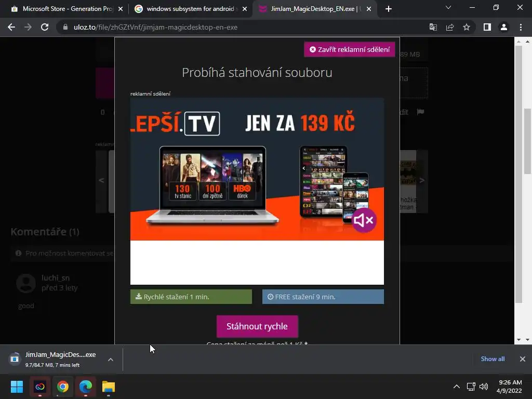Reload the current page

click(45, 27)
